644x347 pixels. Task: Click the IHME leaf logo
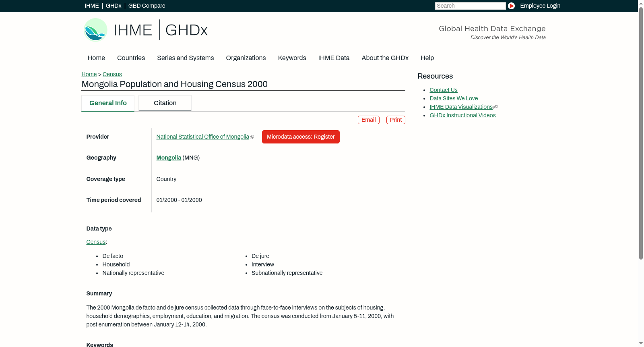coord(95,30)
